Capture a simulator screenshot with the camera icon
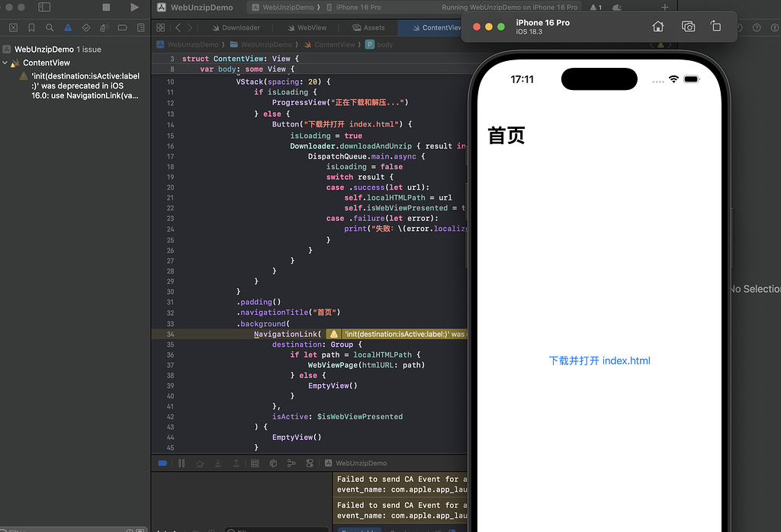This screenshot has height=532, width=781. 688,26
